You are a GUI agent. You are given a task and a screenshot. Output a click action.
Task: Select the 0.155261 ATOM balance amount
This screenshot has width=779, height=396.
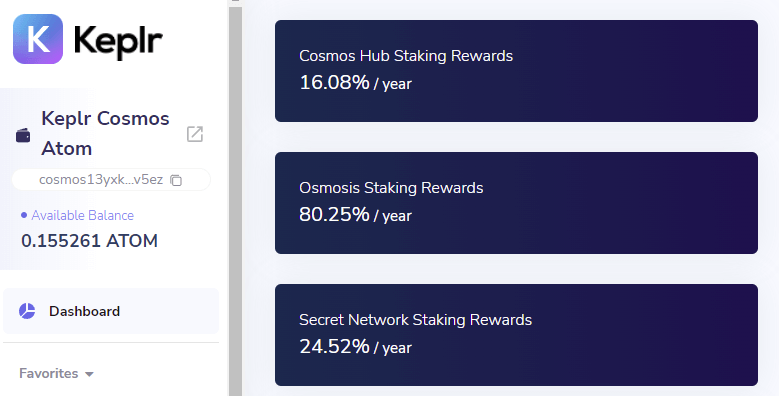89,241
